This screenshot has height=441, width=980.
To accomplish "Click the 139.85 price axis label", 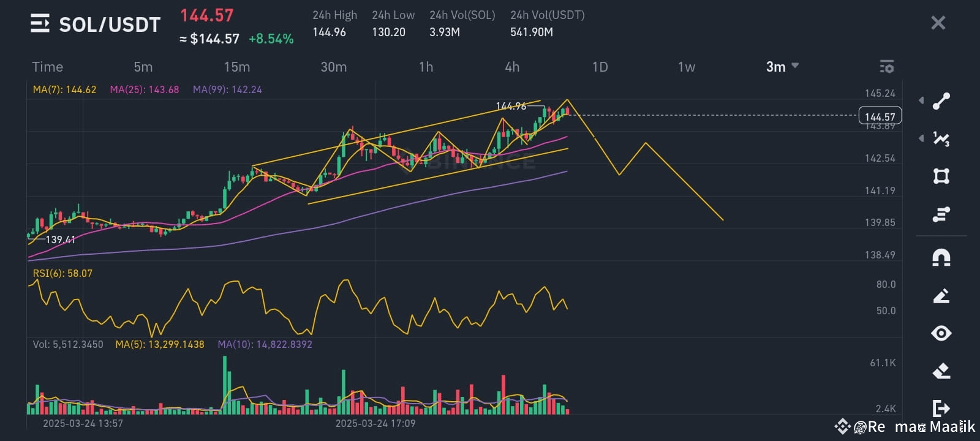I will click(880, 222).
